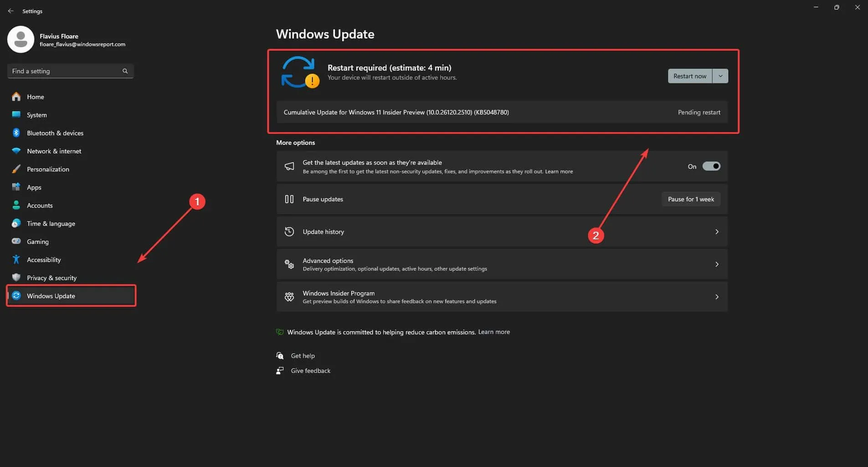This screenshot has width=868, height=467.
Task: Click Pause for 1 week button
Action: [691, 199]
